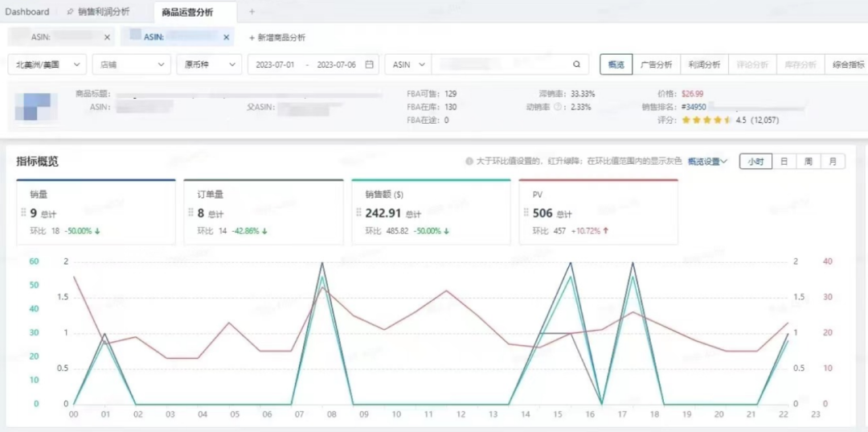Click drag handle on 销售额 card
The width and height of the screenshot is (868, 432).
click(358, 212)
